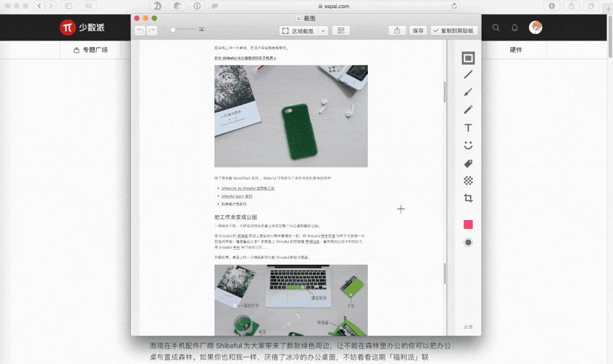This screenshot has height=364, width=613.
Task: Open the stroke thickness circle selector
Action: [x=468, y=242]
